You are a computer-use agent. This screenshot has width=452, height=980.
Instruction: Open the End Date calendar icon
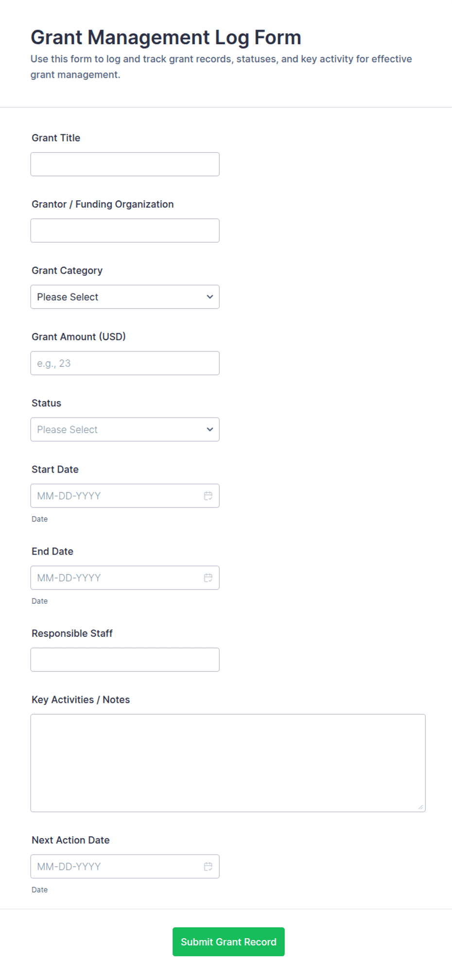[208, 578]
